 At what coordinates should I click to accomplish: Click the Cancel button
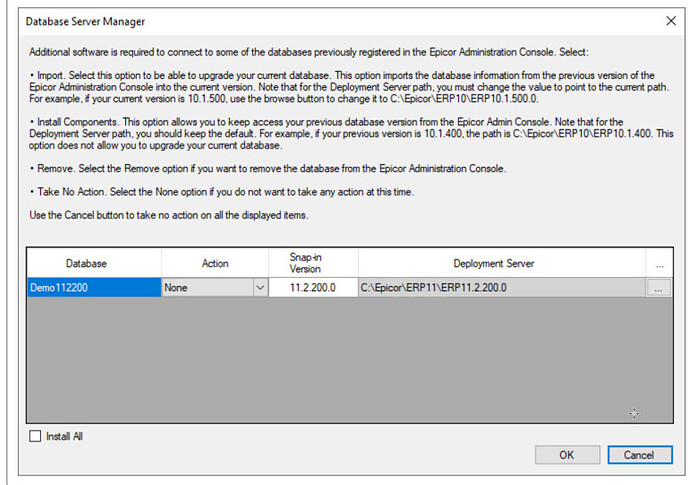[x=640, y=455]
